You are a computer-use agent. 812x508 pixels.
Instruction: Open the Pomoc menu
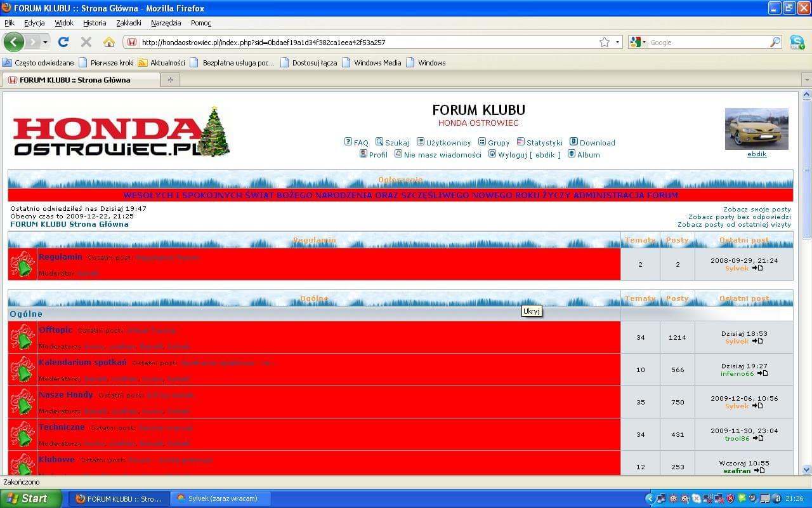click(200, 23)
